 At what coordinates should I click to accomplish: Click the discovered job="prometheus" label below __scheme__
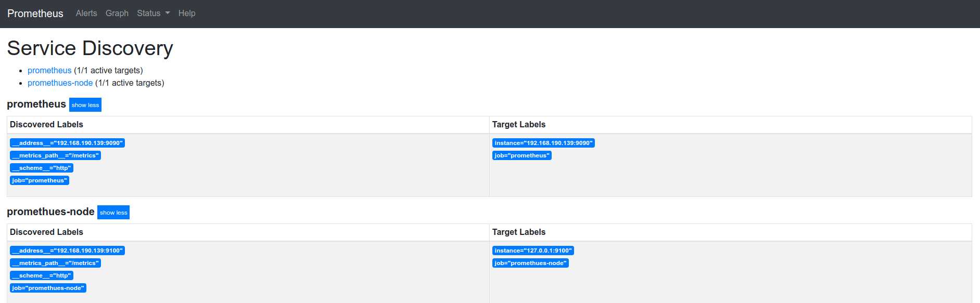click(40, 180)
